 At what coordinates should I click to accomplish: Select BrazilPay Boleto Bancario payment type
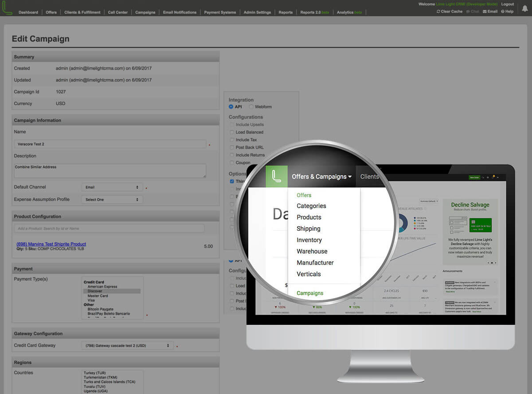tap(109, 314)
